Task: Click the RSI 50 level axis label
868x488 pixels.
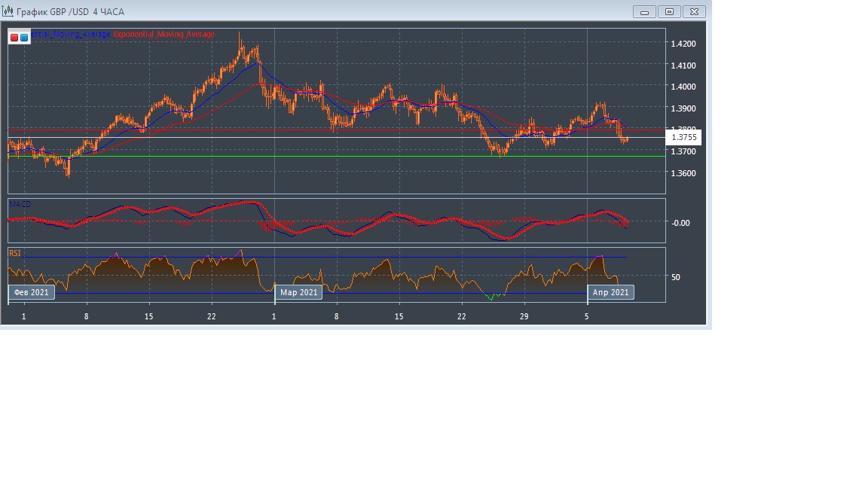Action: (x=675, y=277)
